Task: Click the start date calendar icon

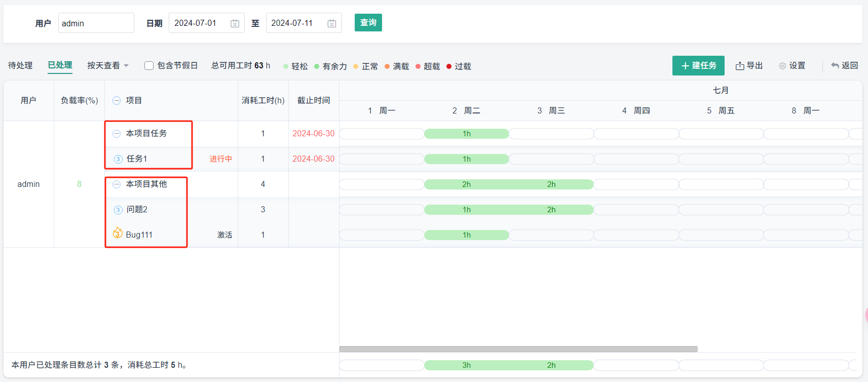Action: pyautogui.click(x=235, y=23)
